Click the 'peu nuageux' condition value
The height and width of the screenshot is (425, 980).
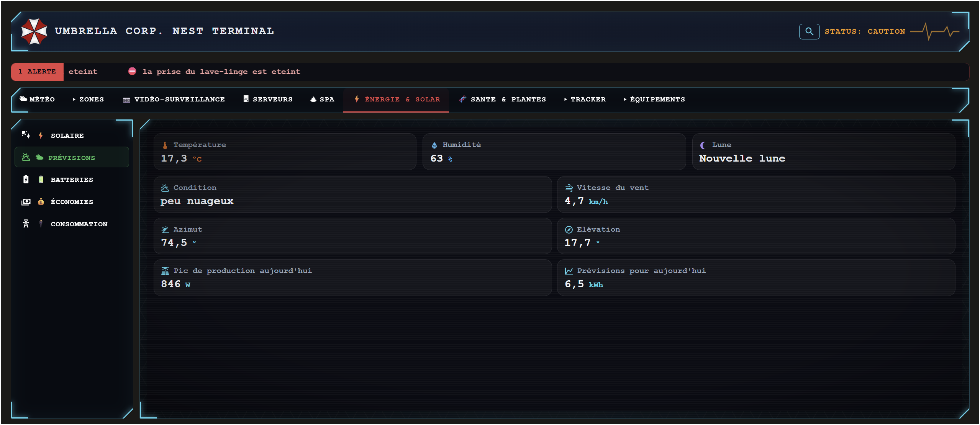click(197, 201)
